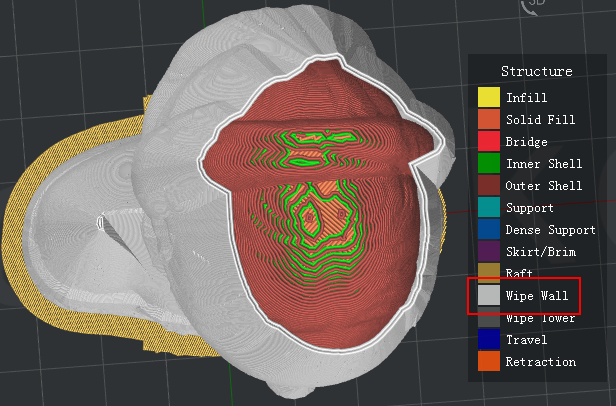This screenshot has height=406, width=616.
Task: Select the dark blue Travel swatch
Action: [488, 340]
